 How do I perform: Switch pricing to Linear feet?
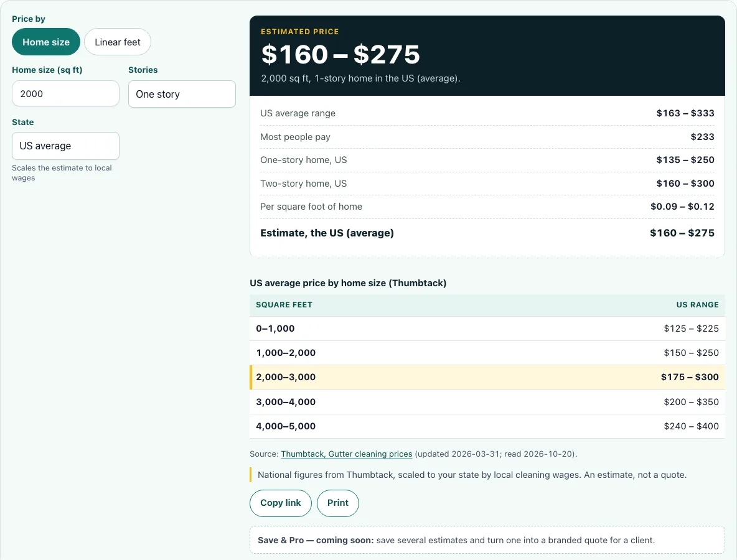click(118, 42)
